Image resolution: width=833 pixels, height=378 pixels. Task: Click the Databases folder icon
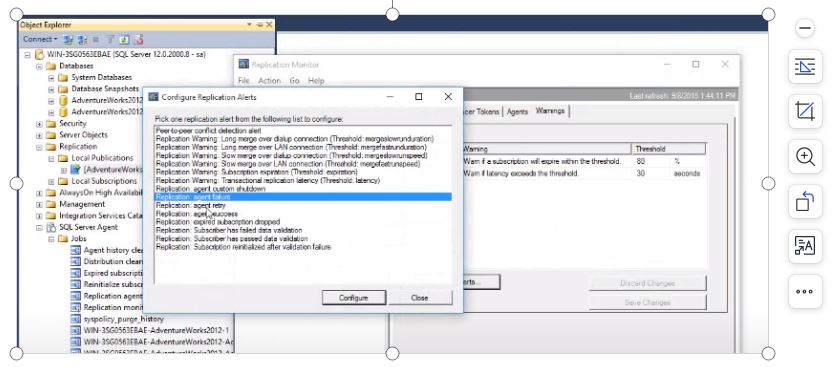coord(51,66)
